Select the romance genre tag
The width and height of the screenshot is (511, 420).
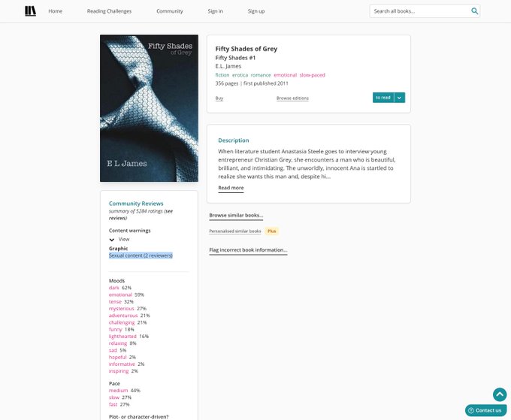point(261,75)
